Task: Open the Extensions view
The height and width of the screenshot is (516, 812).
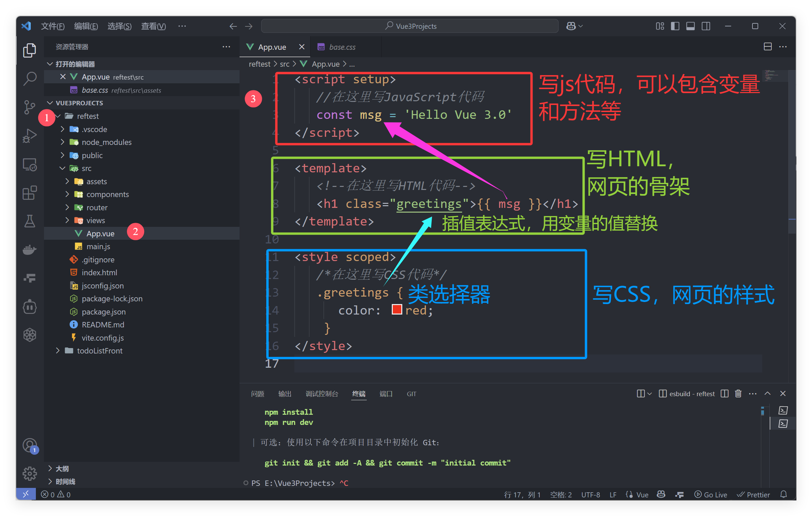Action: click(30, 193)
